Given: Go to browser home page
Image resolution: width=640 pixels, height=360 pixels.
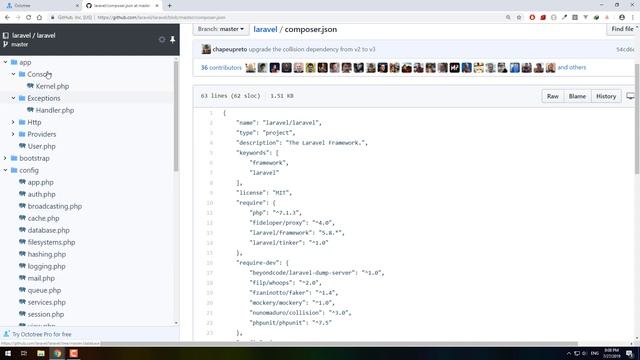Looking at the screenshot, I should click(x=39, y=18).
